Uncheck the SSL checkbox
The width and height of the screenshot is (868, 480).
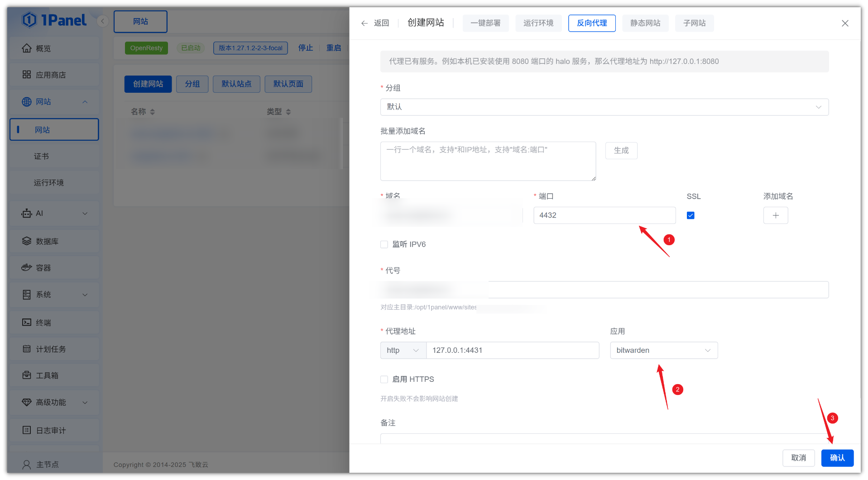[690, 215]
